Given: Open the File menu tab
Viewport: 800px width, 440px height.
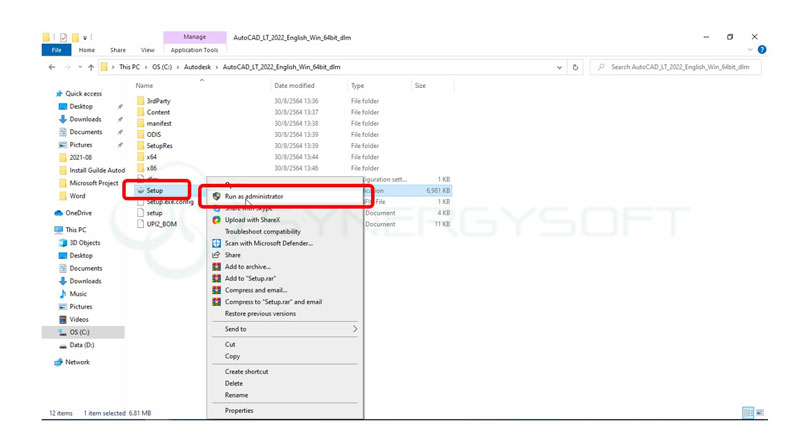Looking at the screenshot, I should [56, 49].
